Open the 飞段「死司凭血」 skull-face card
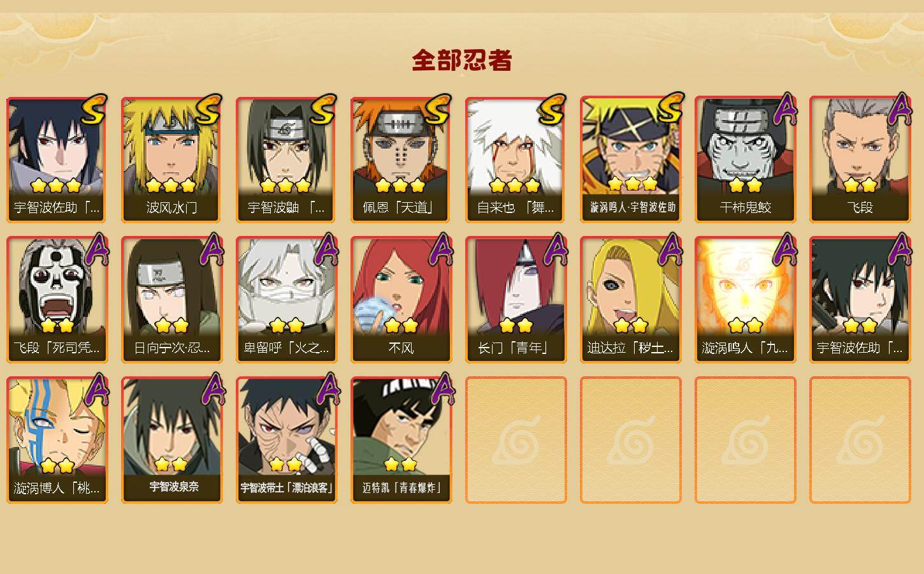Image resolution: width=924 pixels, height=574 pixels. click(57, 300)
